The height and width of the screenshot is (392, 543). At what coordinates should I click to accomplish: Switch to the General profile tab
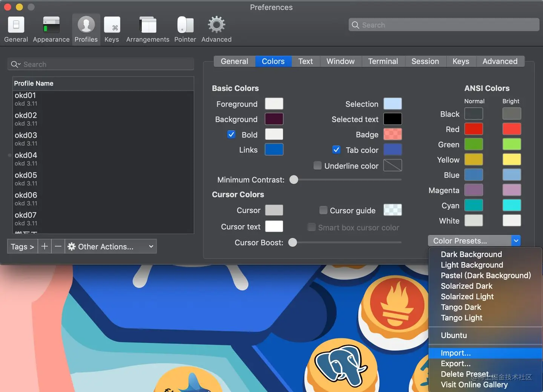click(x=235, y=61)
